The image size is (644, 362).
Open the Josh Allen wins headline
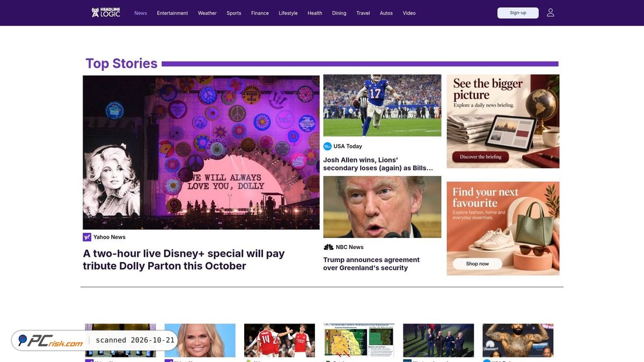pyautogui.click(x=378, y=164)
